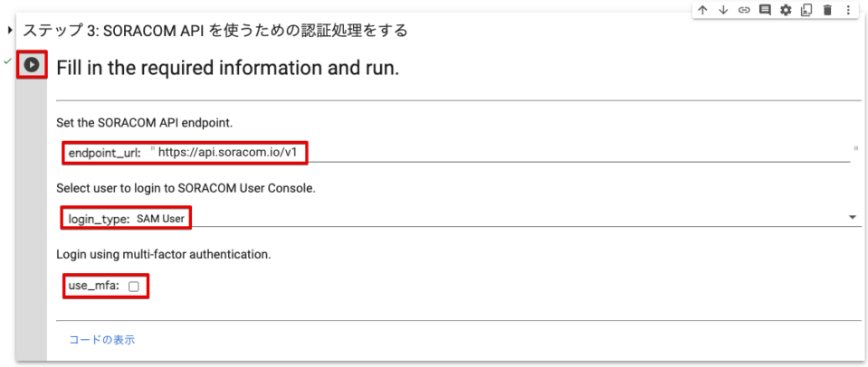Move the cell up with arrow icon

tap(703, 11)
